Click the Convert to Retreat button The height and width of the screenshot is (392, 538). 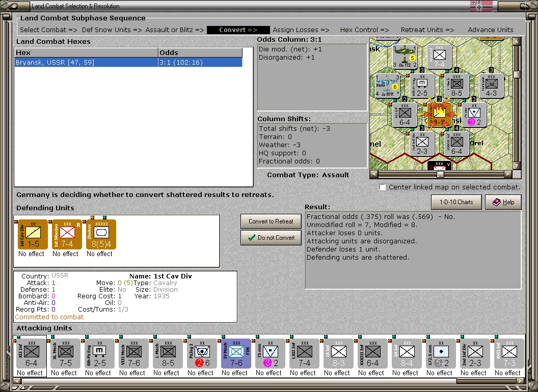pyautogui.click(x=271, y=221)
